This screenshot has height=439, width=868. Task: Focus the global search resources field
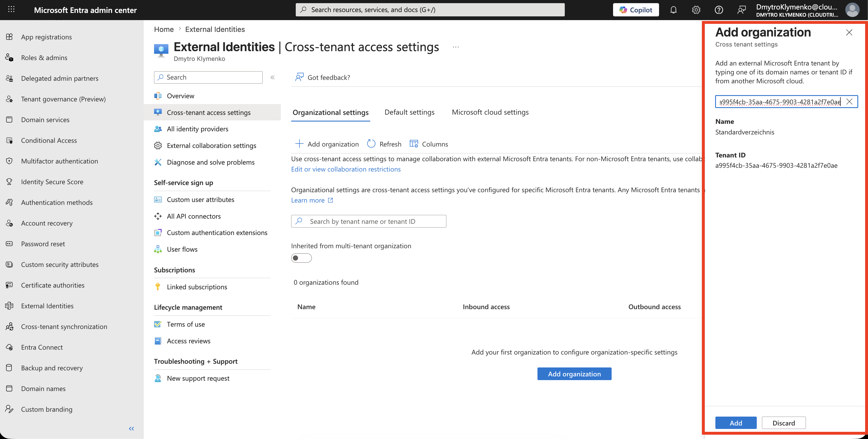click(x=430, y=10)
